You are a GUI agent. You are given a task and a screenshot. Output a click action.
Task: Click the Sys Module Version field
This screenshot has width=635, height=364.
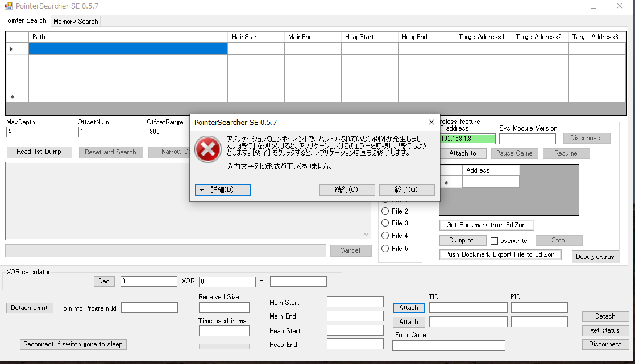(528, 139)
